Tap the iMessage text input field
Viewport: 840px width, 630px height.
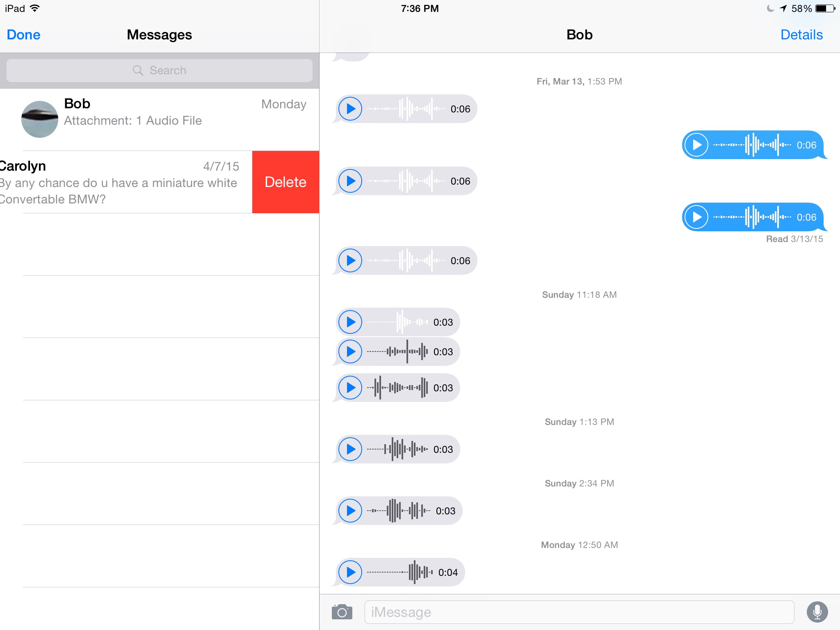coord(578,612)
